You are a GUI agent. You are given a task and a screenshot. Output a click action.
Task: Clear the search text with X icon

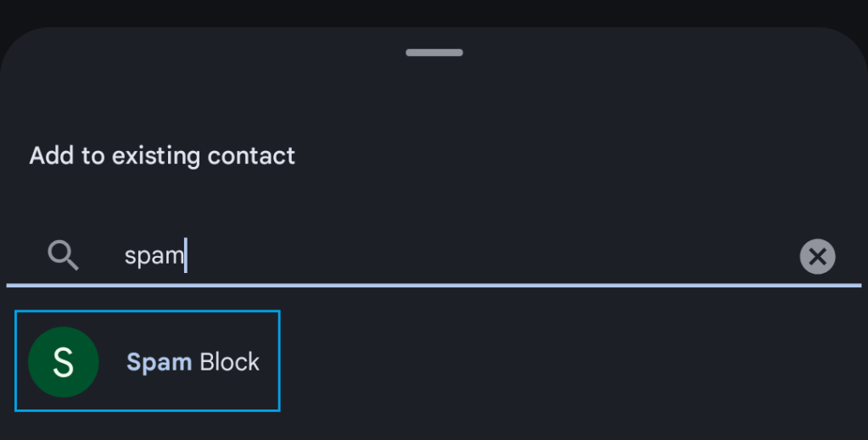point(817,256)
